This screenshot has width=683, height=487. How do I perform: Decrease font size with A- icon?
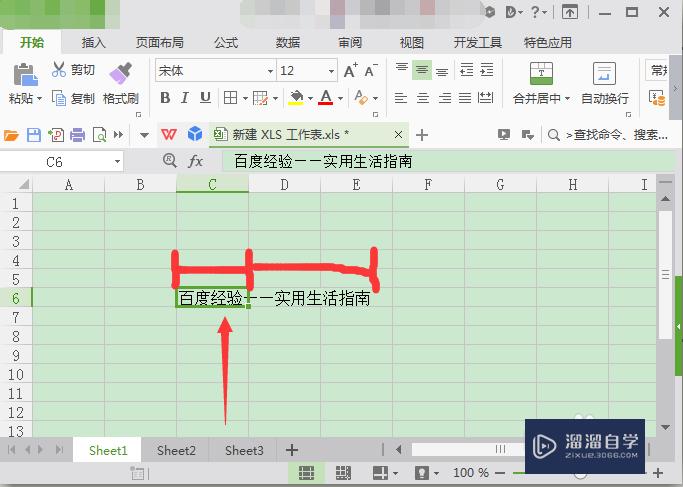click(371, 70)
